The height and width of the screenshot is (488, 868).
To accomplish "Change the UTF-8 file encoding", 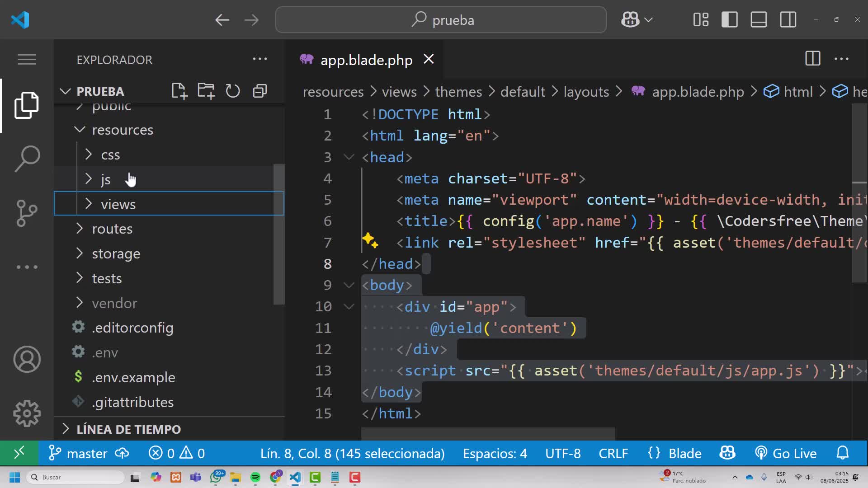I will [x=563, y=453].
